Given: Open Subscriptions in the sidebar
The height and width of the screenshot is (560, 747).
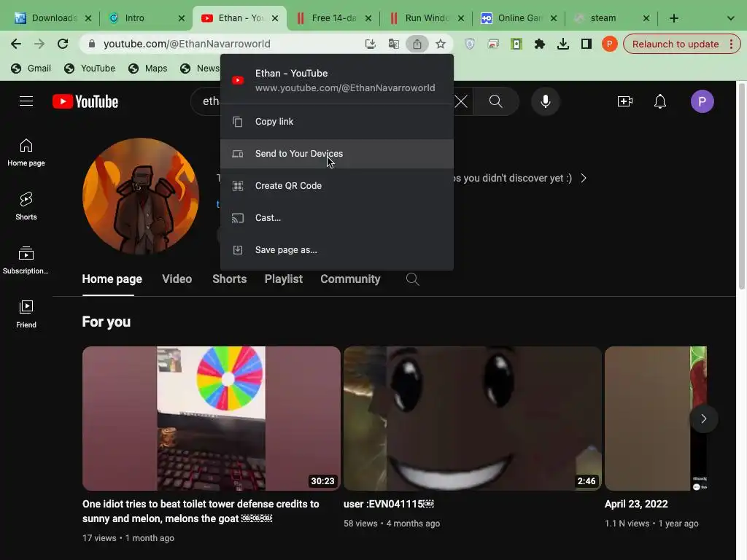Looking at the screenshot, I should point(26,260).
